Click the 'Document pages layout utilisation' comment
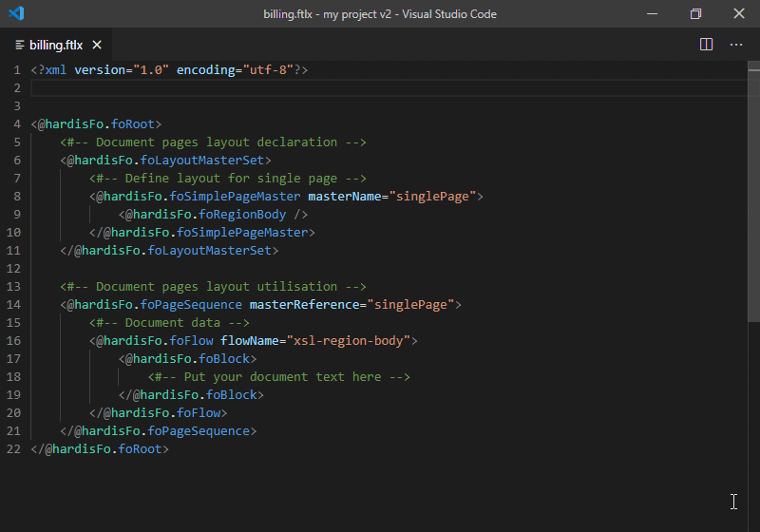The image size is (760, 532). coord(213,287)
